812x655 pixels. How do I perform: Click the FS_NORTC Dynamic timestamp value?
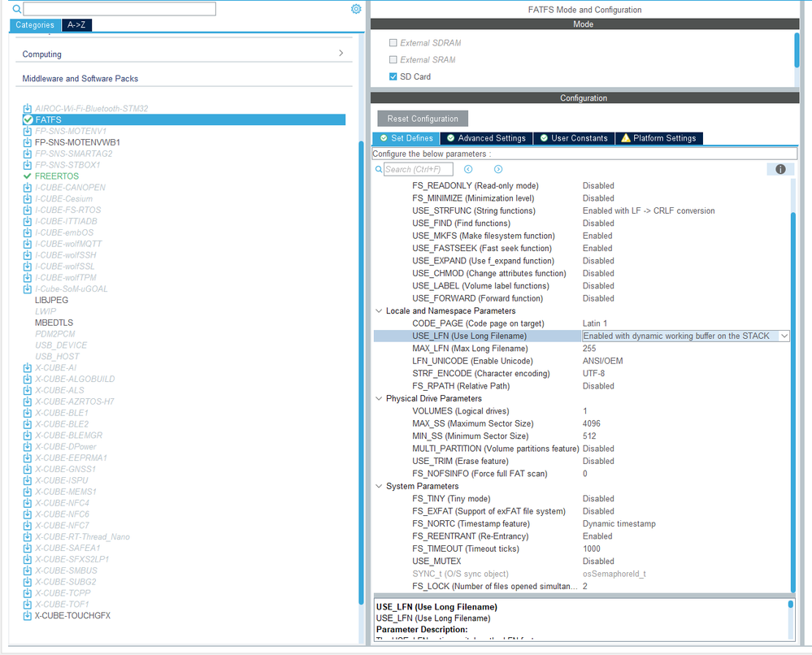[x=619, y=524]
